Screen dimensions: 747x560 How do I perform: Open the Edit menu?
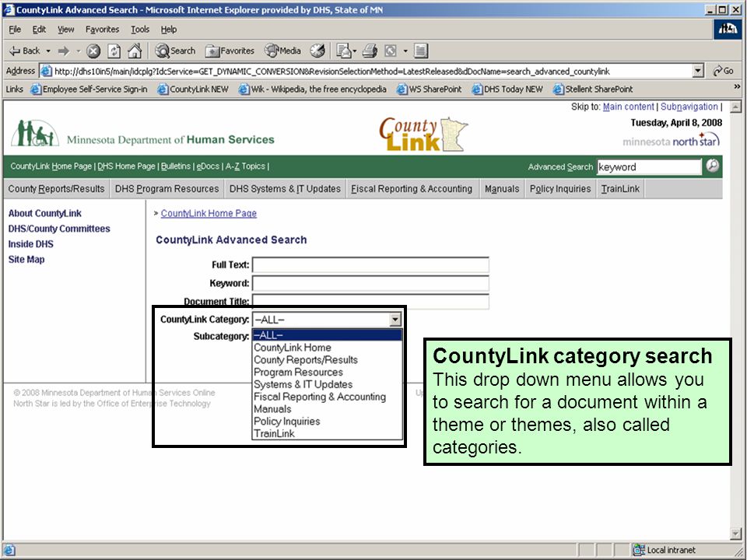39,30
